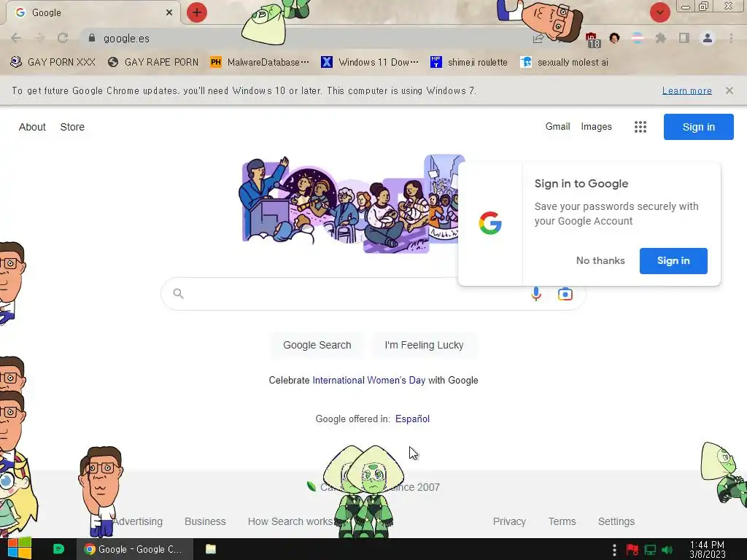
Task: Open the green app icon on taskbar
Action: pos(58,549)
